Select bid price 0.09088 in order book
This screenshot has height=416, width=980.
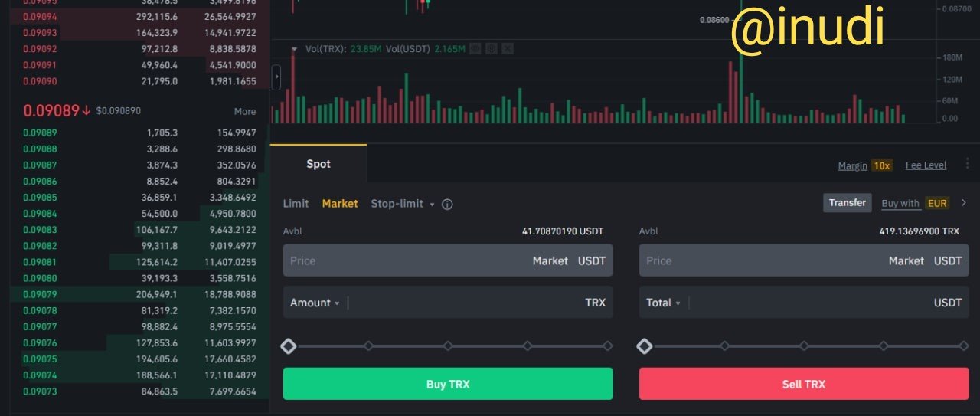[40, 149]
